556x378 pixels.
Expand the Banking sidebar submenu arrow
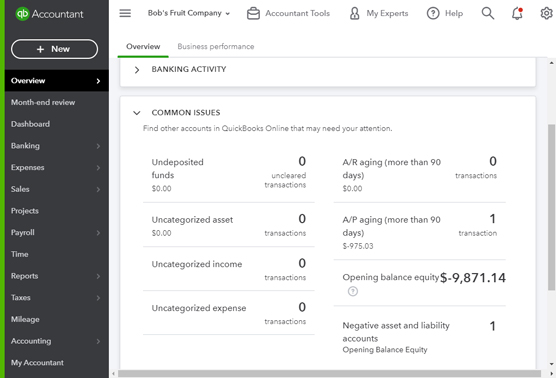click(98, 146)
